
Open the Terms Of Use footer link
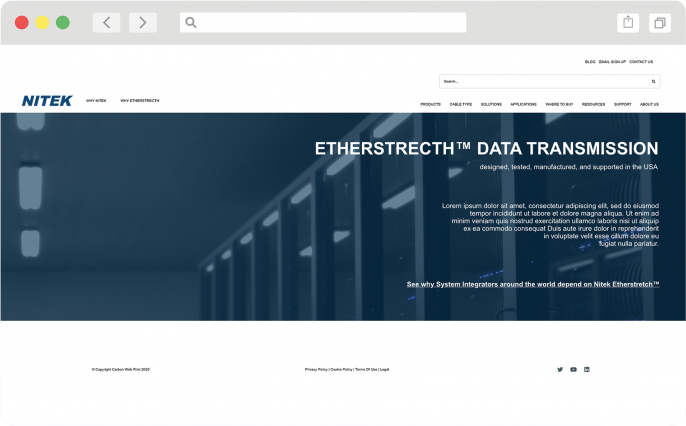[x=366, y=370]
